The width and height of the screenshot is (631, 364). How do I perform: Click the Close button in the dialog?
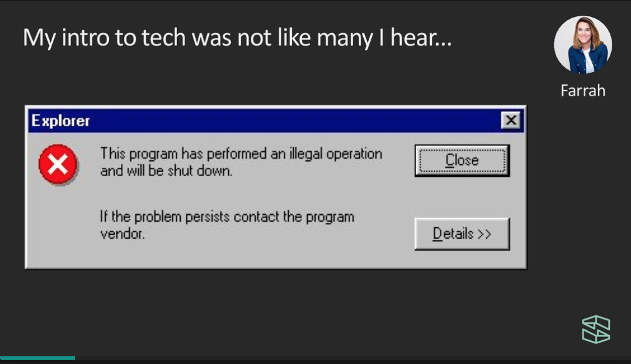point(462,161)
